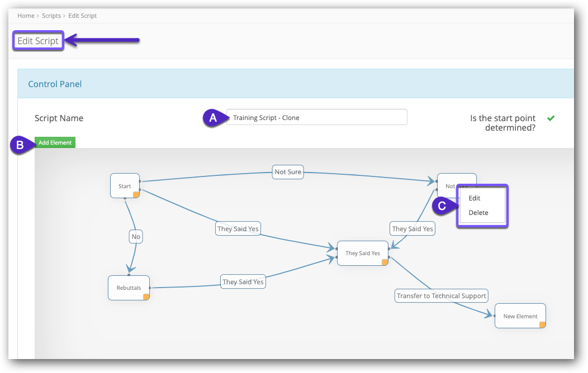The width and height of the screenshot is (588, 373).
Task: Click the purple C annotation marker
Action: click(442, 205)
